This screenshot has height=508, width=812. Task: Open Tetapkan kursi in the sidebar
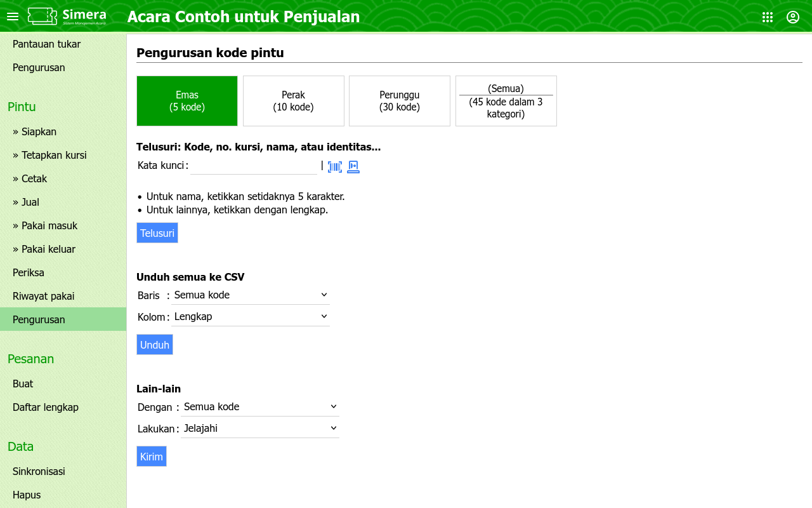point(63,156)
